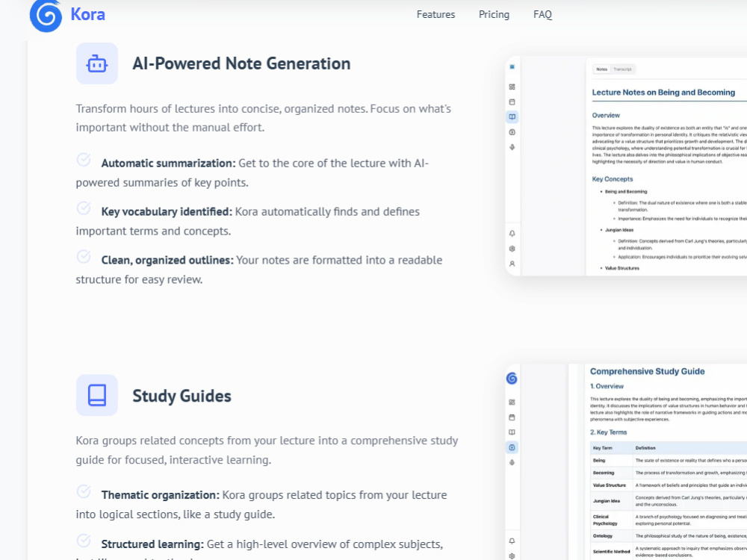Click open-book icon in study guide preview sidebar
Image resolution: width=747 pixels, height=560 pixels.
pos(512,432)
